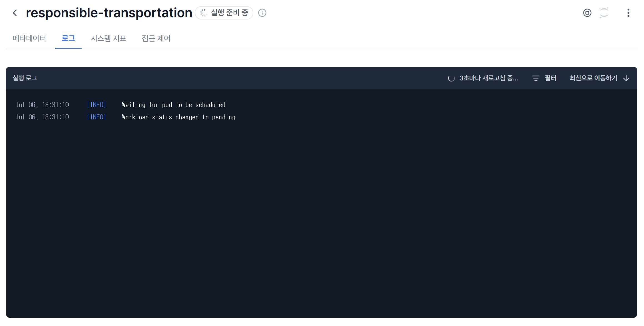Click the loading spinner icon in the top right
The height and width of the screenshot is (326, 644).
coord(604,13)
